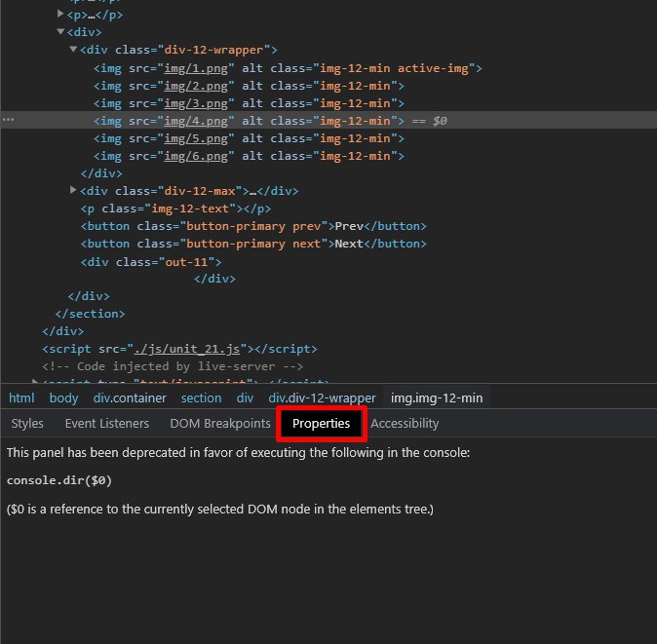Viewport: 657px width, 644px height.
Task: Click the console.dir($0) code text
Action: click(59, 480)
